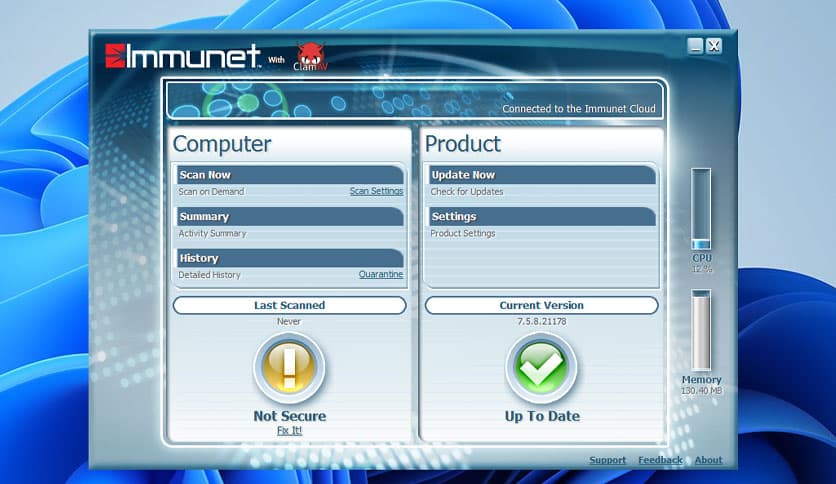Click the 'Up To Date' status label
The image size is (836, 484).
pos(542,416)
